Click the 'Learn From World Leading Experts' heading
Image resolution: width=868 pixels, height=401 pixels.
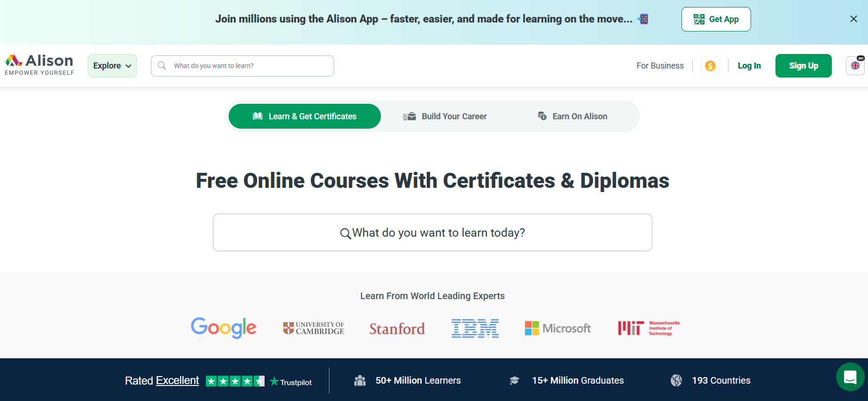click(x=432, y=296)
